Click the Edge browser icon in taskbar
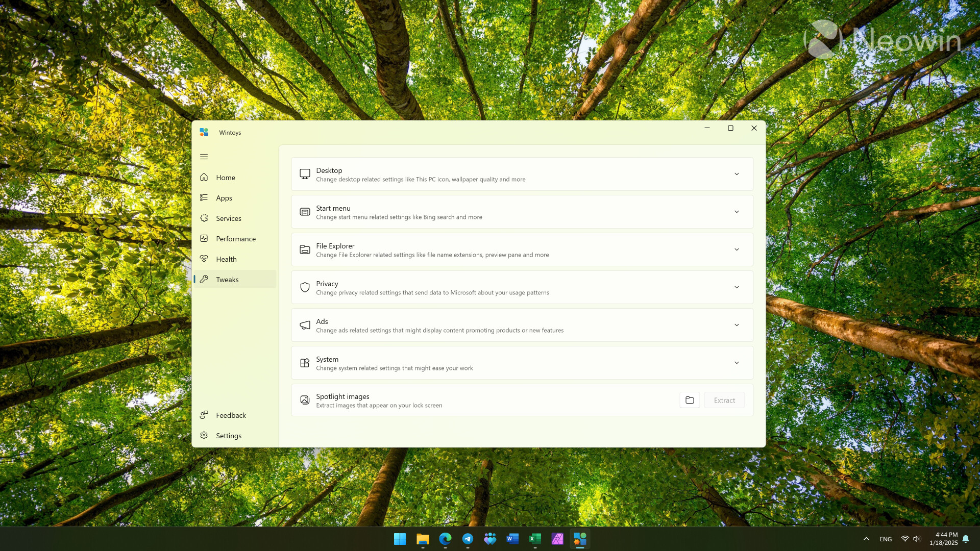 [445, 538]
